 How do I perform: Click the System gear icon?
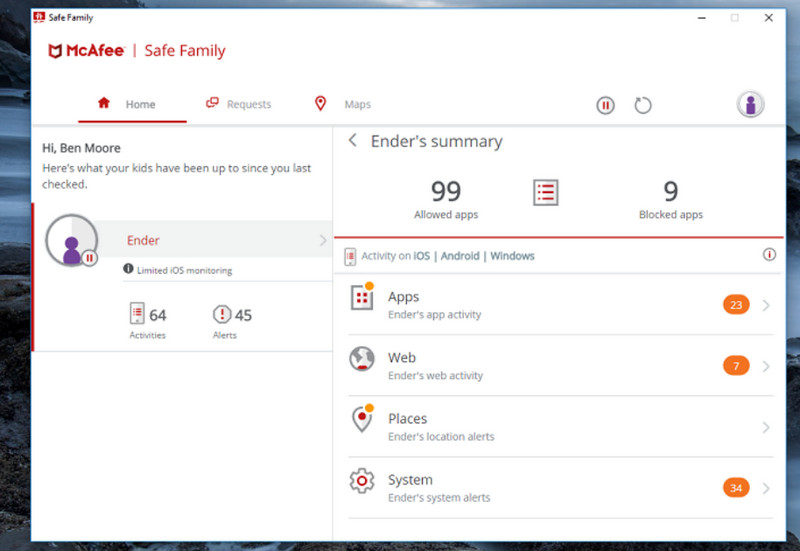[x=362, y=481]
